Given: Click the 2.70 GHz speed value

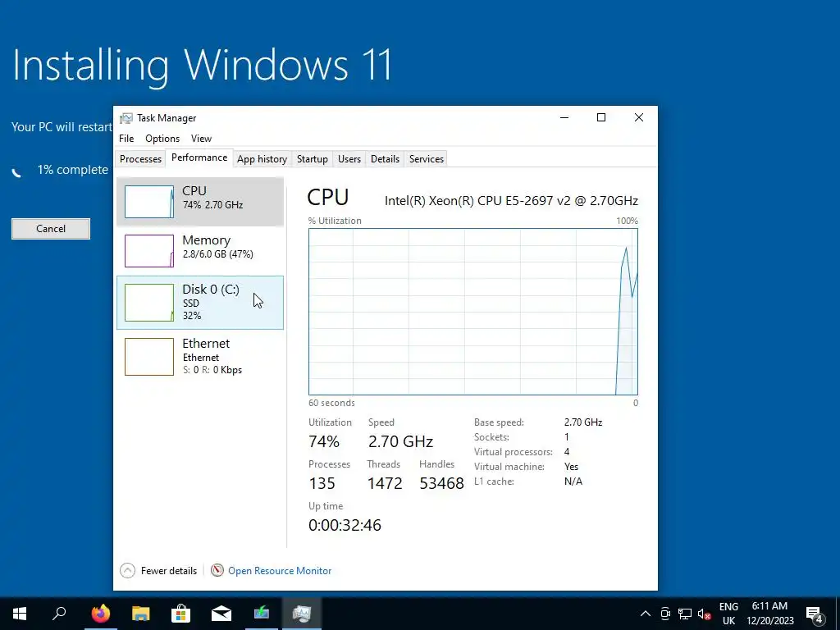Looking at the screenshot, I should pyautogui.click(x=400, y=441).
